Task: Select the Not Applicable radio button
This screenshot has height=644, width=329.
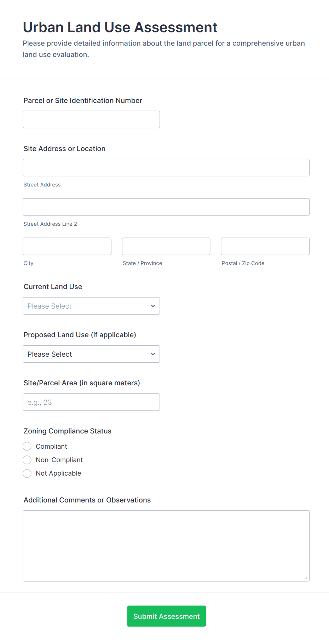Action: tap(27, 473)
